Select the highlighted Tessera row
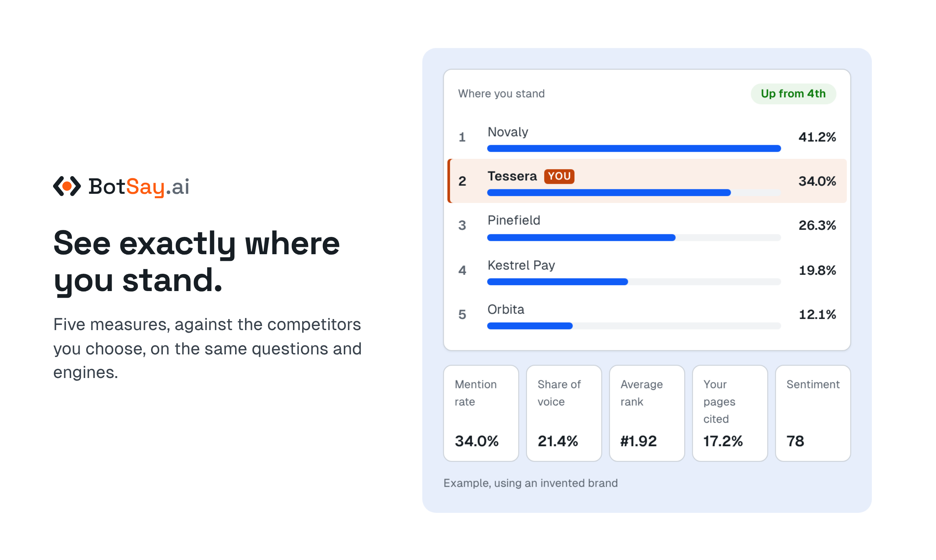The height and width of the screenshot is (560, 936). (x=647, y=181)
